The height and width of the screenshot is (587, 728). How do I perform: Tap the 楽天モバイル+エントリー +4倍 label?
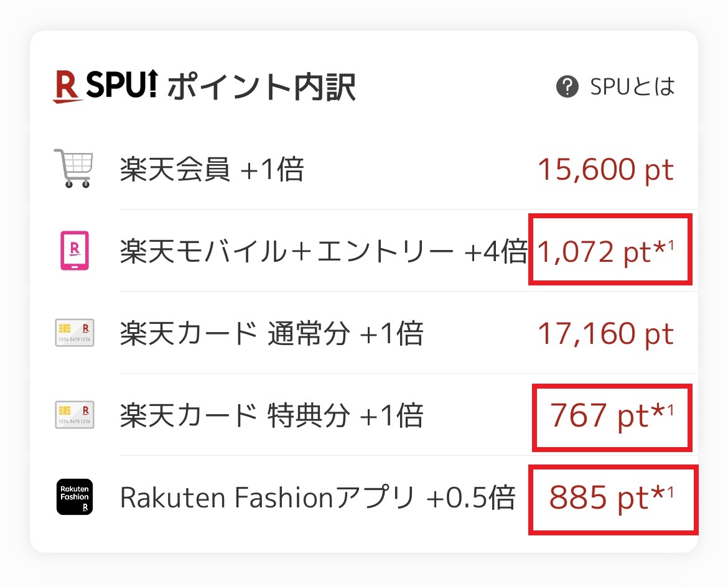point(324,251)
